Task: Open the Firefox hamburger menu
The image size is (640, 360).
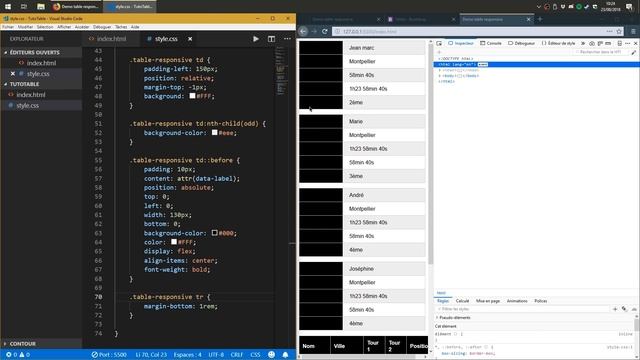Action: pyautogui.click(x=633, y=31)
